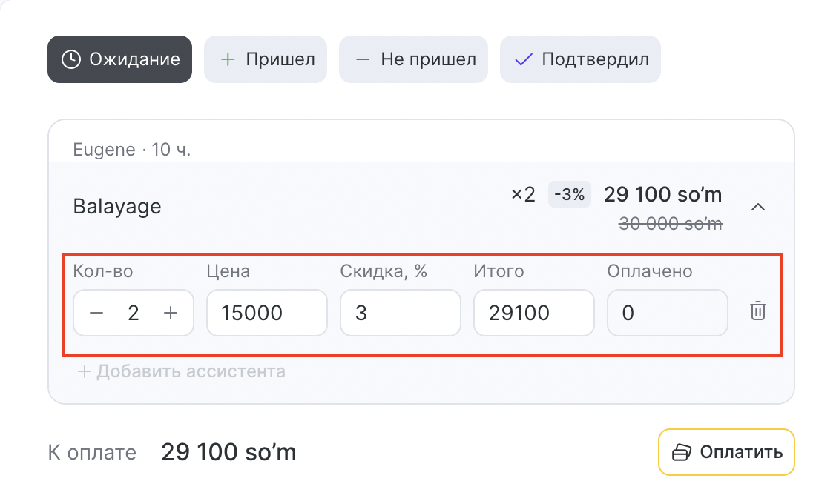Click the clock icon on Ожидание status
The height and width of the screenshot is (504, 816).
click(x=70, y=59)
